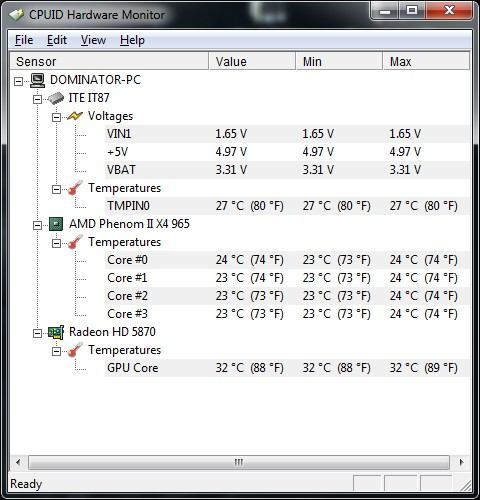
Task: Collapse the ITE IT87 node
Action: (x=37, y=99)
